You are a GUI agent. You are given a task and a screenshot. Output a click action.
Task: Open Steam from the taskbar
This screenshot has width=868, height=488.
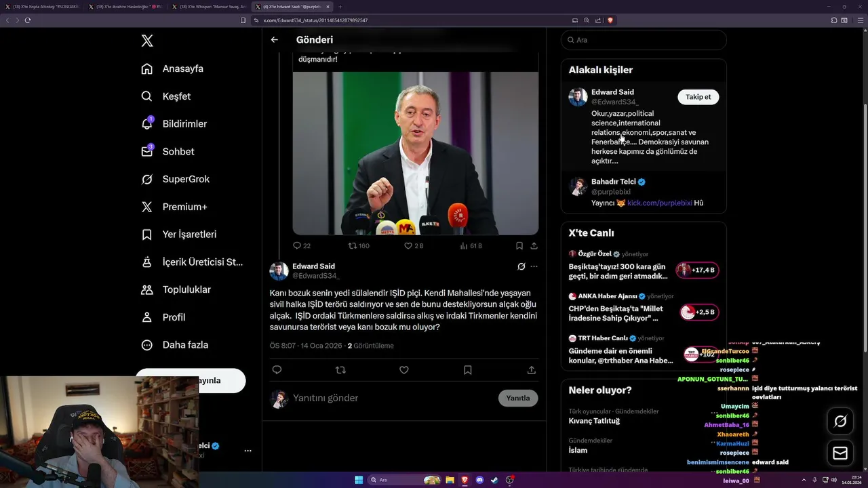click(495, 480)
